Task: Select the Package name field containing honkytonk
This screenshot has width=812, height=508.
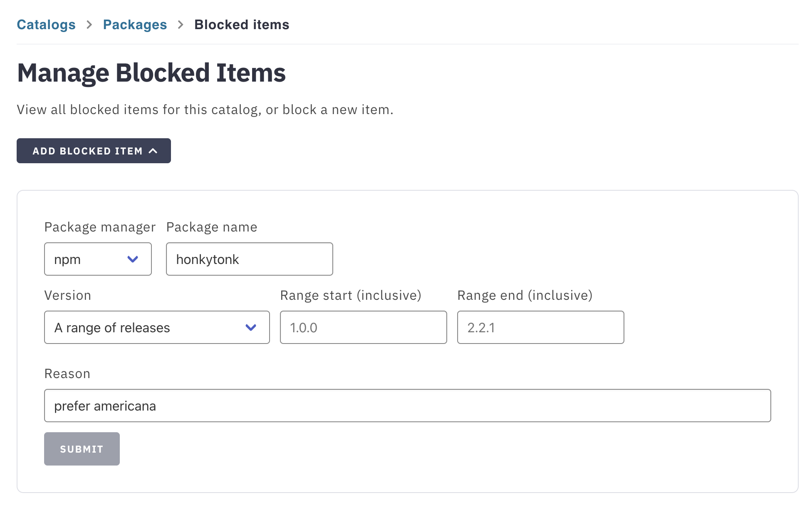Action: click(x=249, y=259)
